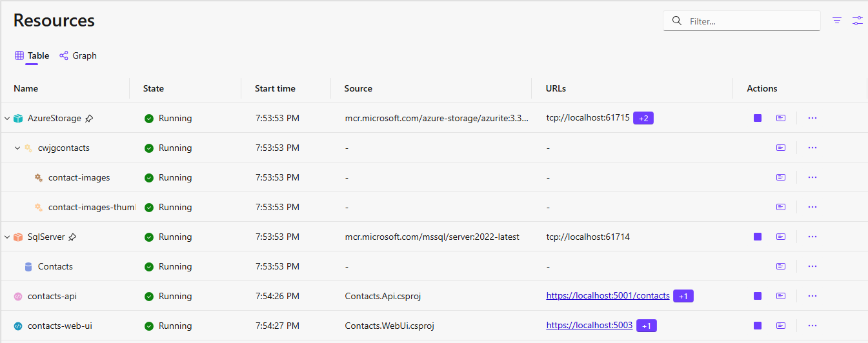Collapse the SqlServer resource group
Screen dimensions: 868x343
(7, 237)
